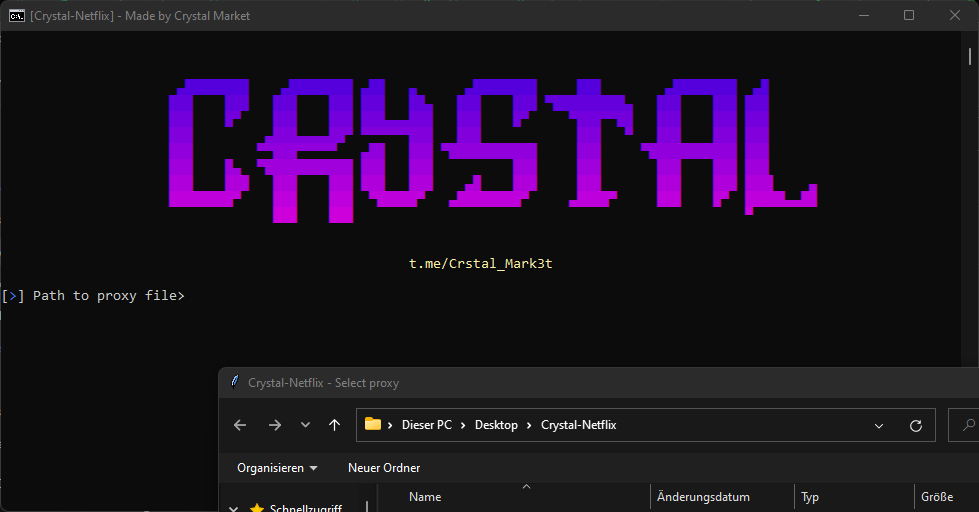Viewport: 979px width, 512px height.
Task: Sort files by Typ column header
Action: [x=810, y=497]
